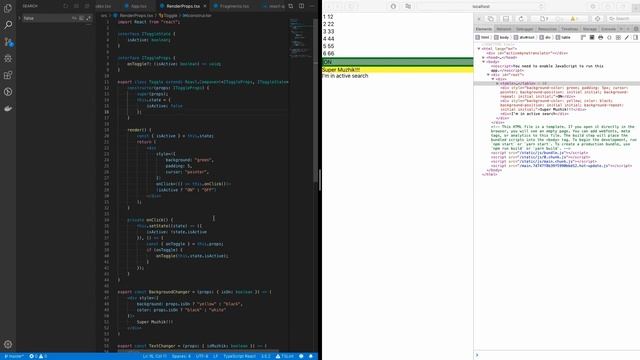Click the refresh icon in the Search panel header

66,6
